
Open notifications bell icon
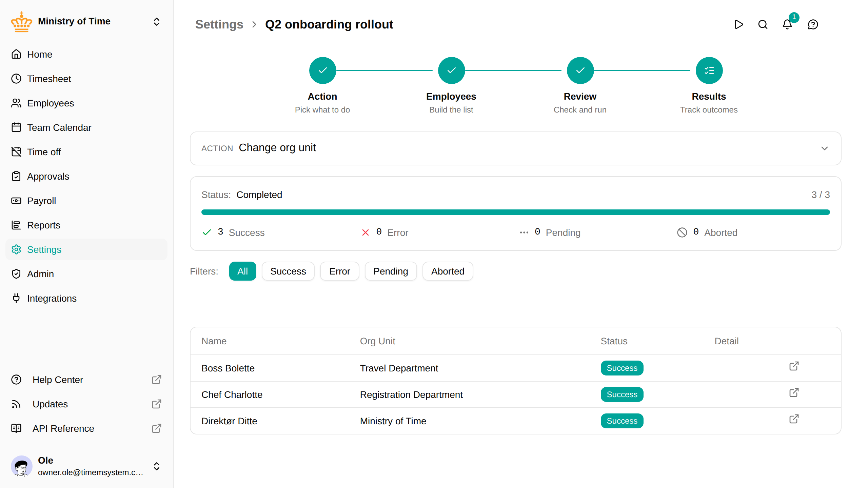click(787, 24)
